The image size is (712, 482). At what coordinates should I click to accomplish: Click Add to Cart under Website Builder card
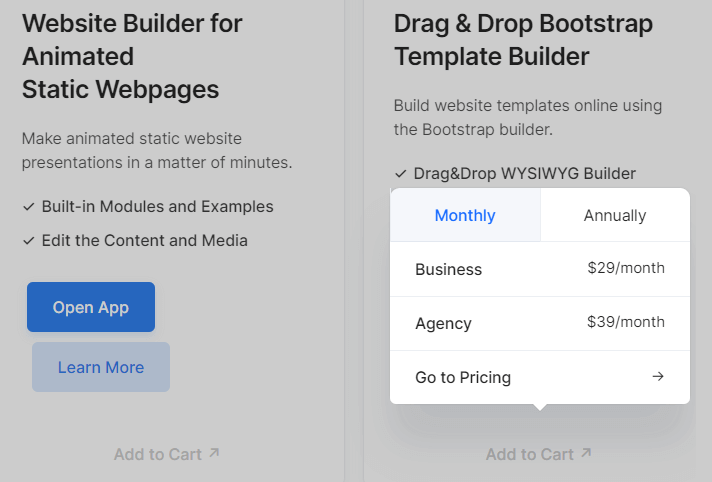167,454
